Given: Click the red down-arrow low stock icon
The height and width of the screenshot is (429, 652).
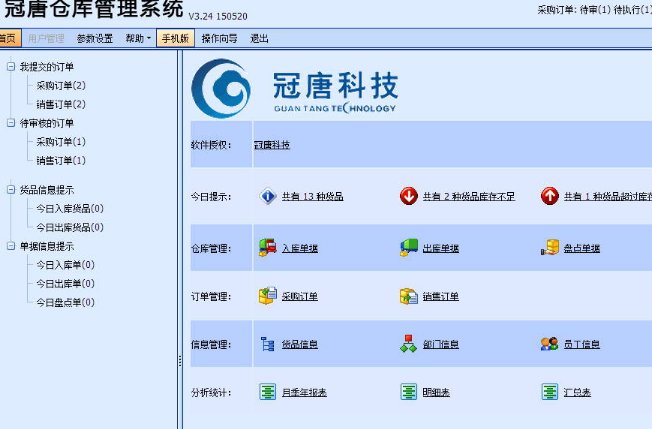Looking at the screenshot, I should click(409, 196).
